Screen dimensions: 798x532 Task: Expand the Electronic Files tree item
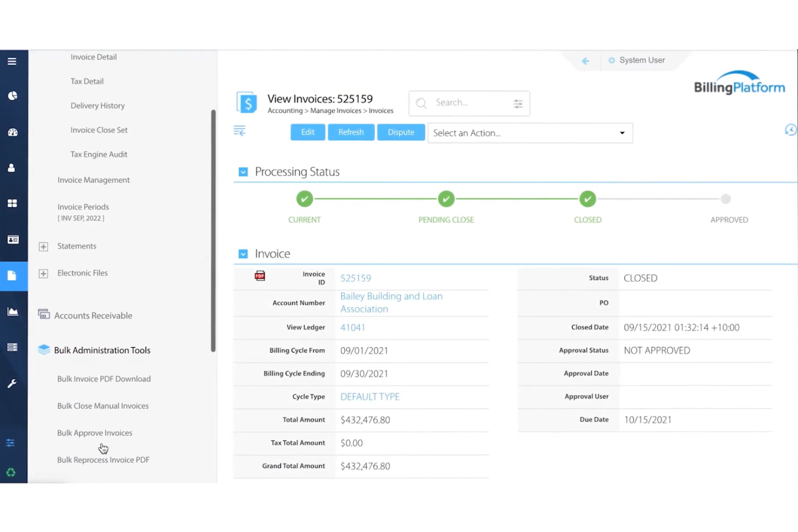tap(43, 273)
